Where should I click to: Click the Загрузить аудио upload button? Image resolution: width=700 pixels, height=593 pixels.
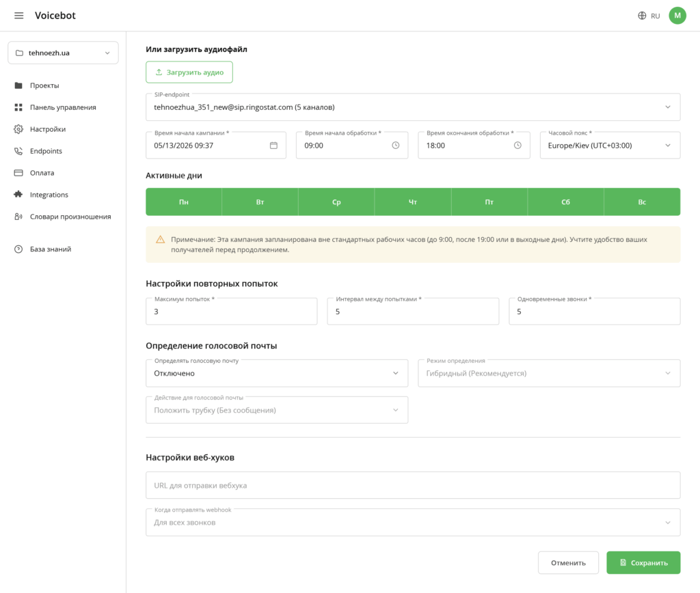coord(189,72)
